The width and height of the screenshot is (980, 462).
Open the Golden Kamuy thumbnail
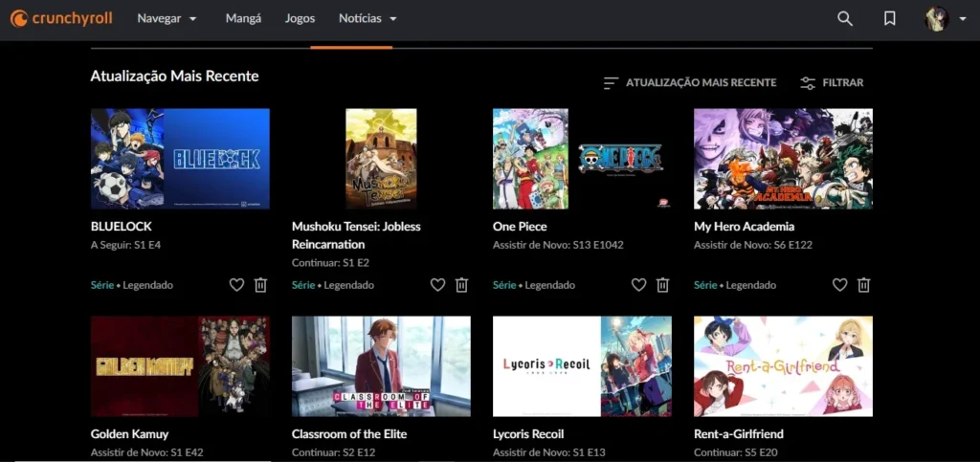(x=180, y=365)
